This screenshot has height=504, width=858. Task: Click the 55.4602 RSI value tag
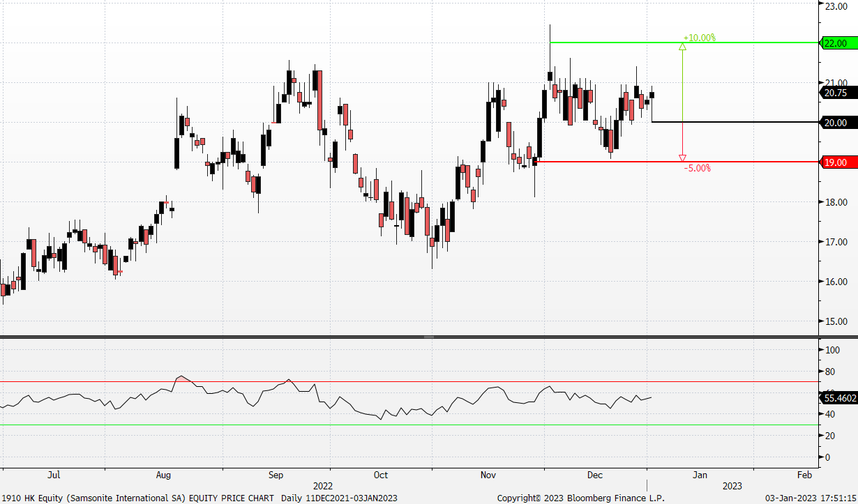point(838,398)
